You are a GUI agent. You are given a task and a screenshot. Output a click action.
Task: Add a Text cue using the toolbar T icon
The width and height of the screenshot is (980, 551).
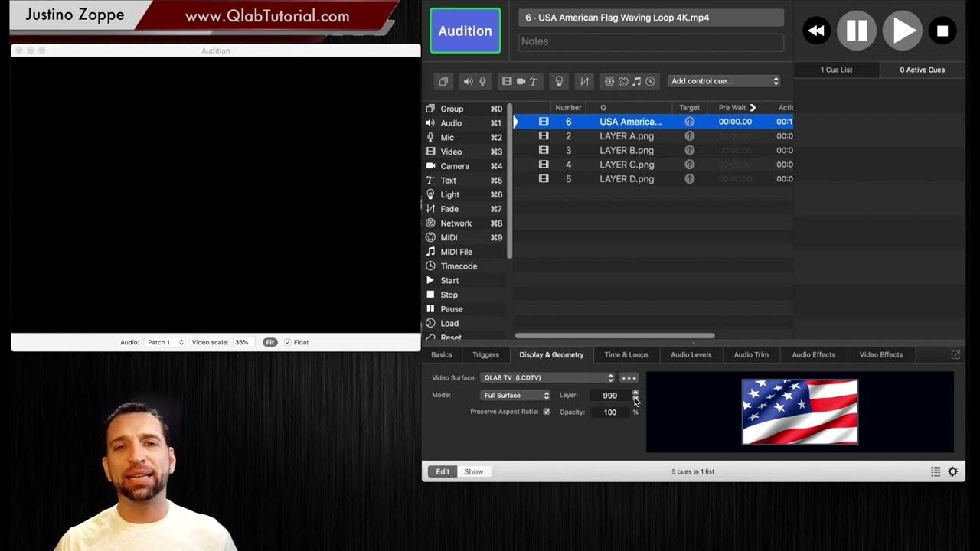point(534,81)
